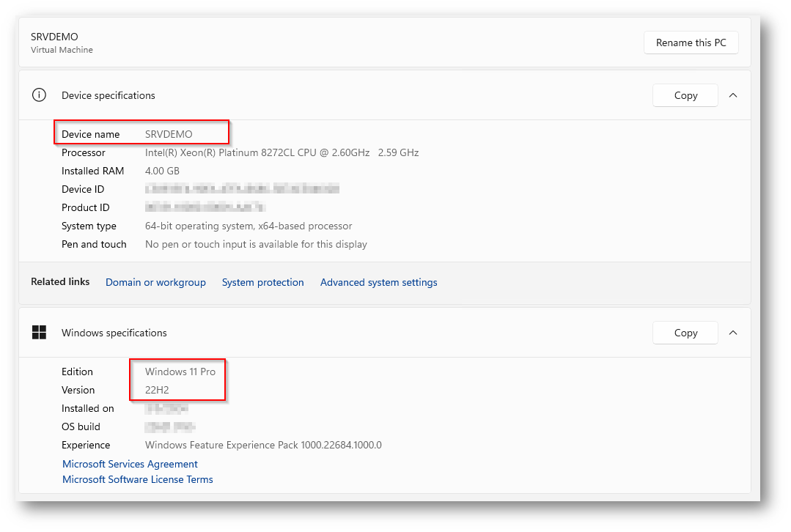Collapse the Windows specifications section
Screen dimensions: 791x532
(733, 333)
